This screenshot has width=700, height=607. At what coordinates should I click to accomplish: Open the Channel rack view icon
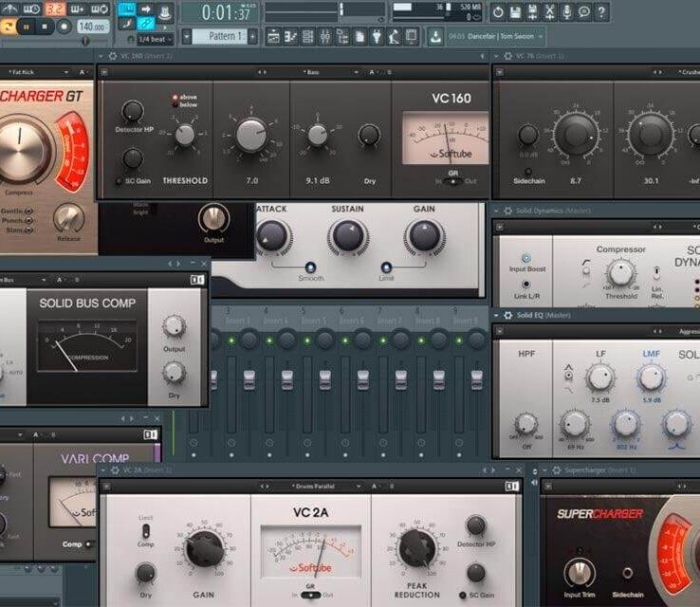coord(308,37)
